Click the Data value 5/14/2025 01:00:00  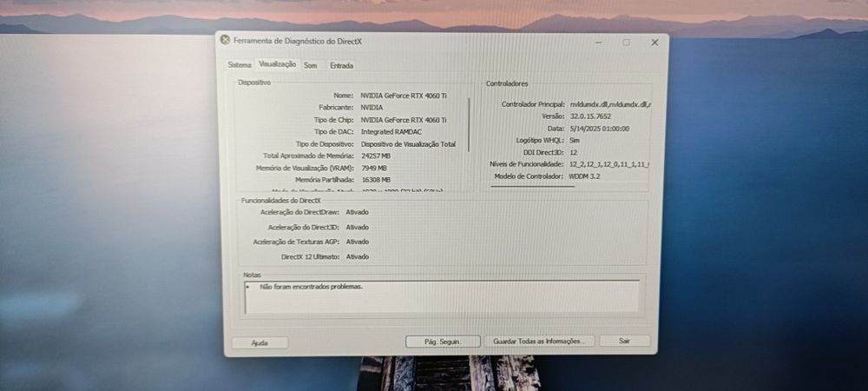tap(599, 129)
